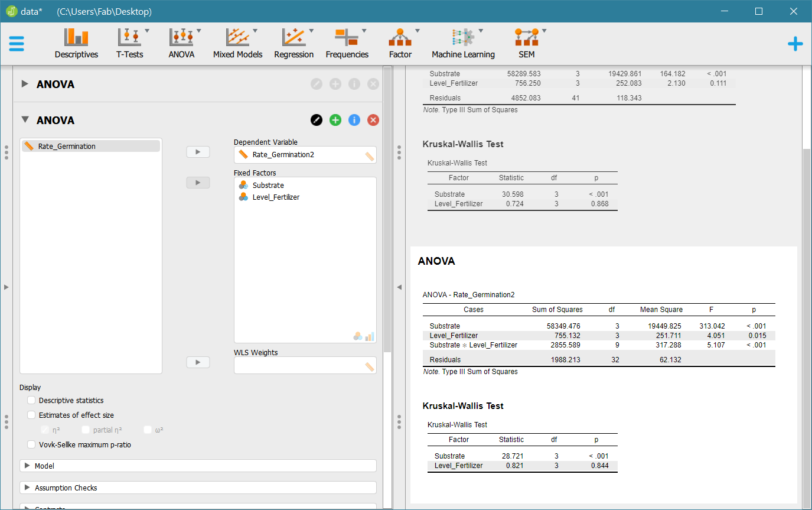
Task: Click the p value 0.015 for Level_Fertilizer
Action: (x=757, y=336)
